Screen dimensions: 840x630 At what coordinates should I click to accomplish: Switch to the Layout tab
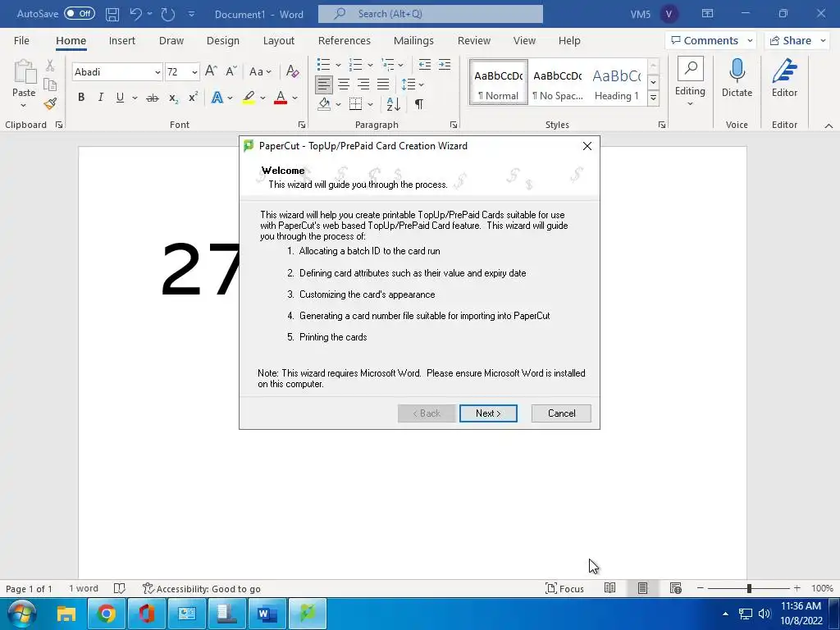pos(279,41)
